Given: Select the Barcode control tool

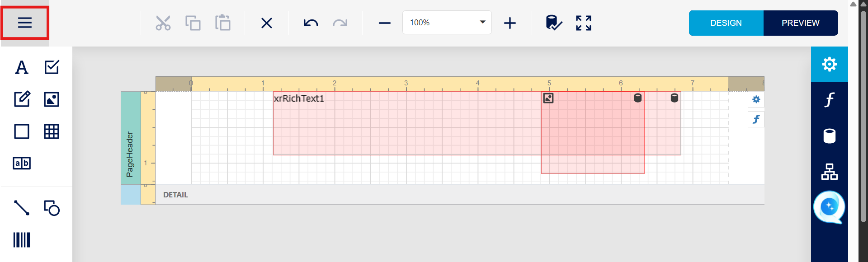Looking at the screenshot, I should pyautogui.click(x=22, y=240).
